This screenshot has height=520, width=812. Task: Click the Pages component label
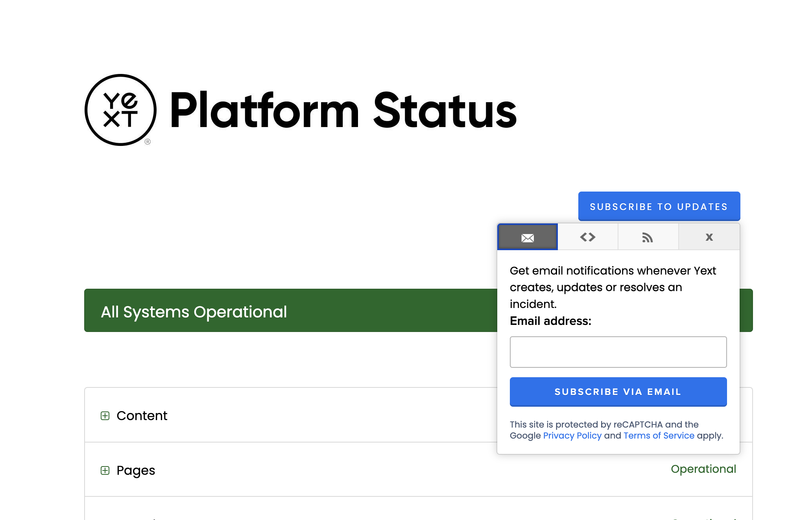pyautogui.click(x=136, y=470)
